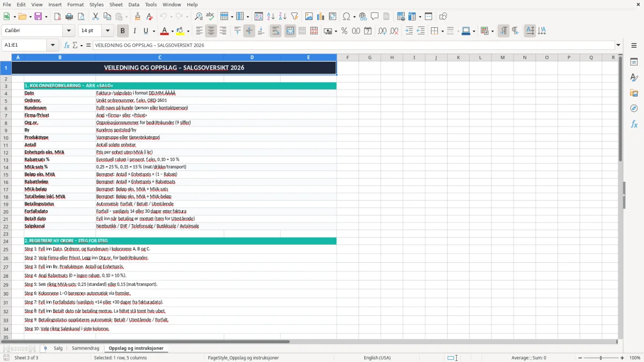The image size is (644, 362).
Task: Toggle Italic formatting
Action: point(135,31)
